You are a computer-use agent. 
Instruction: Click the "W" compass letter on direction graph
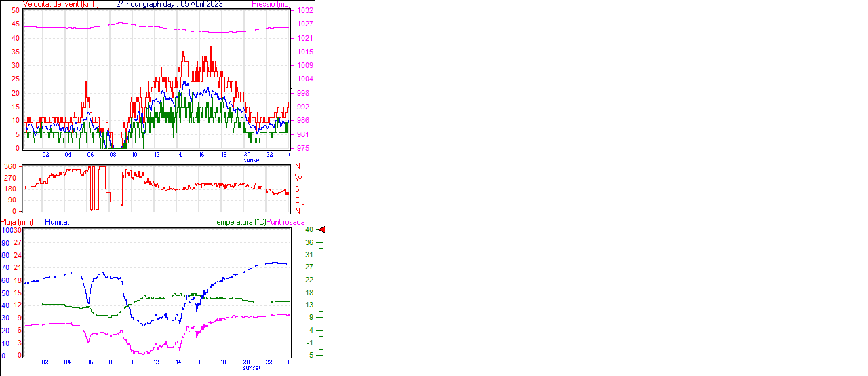[x=298, y=178]
